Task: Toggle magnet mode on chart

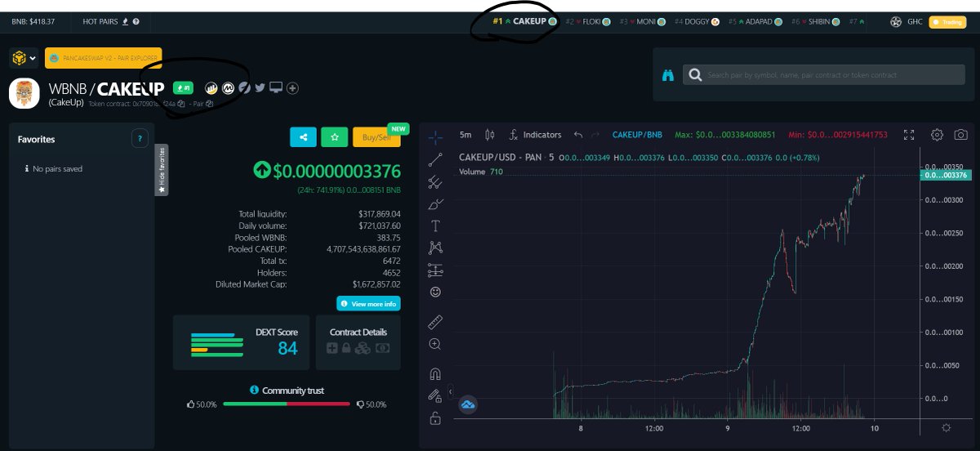Action: (435, 374)
